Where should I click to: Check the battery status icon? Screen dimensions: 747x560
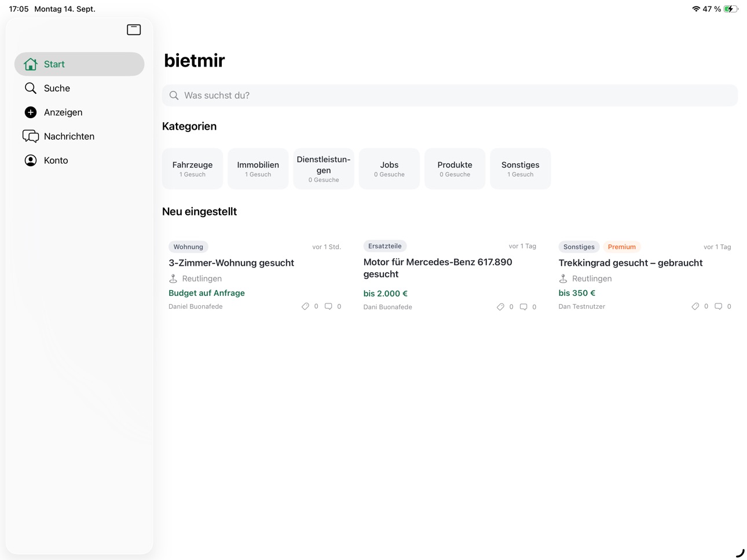731,9
